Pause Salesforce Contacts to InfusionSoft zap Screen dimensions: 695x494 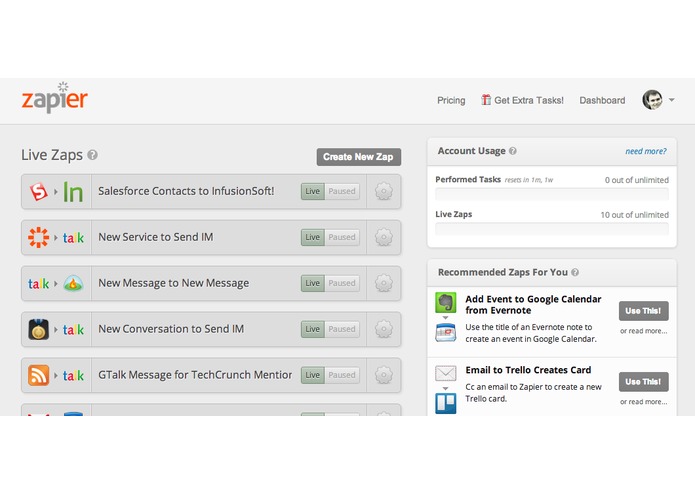click(342, 191)
